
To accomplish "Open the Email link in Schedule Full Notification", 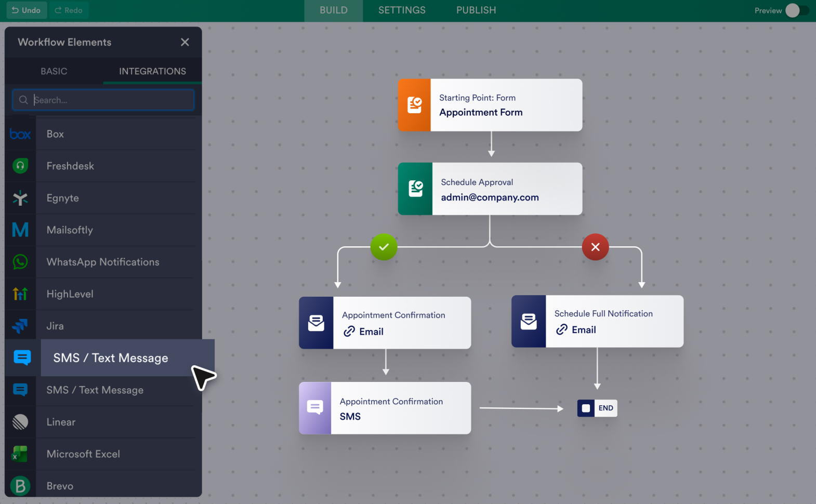I will pos(576,330).
